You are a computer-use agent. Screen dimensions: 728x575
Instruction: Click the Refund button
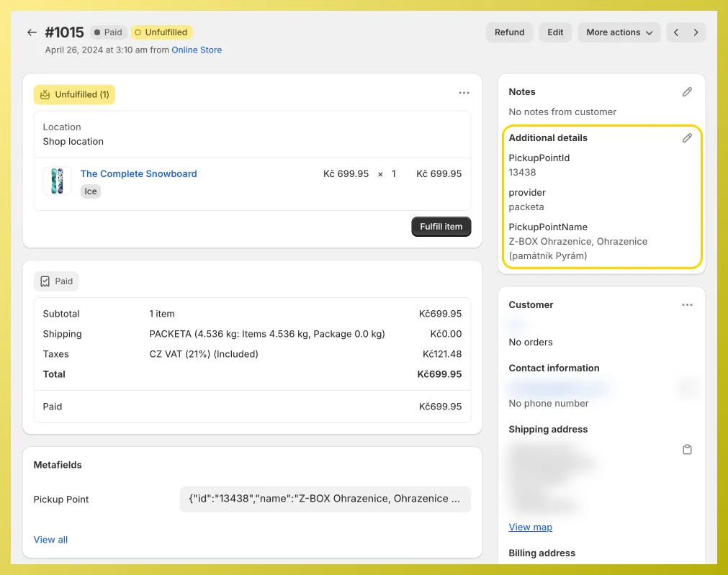tap(509, 32)
